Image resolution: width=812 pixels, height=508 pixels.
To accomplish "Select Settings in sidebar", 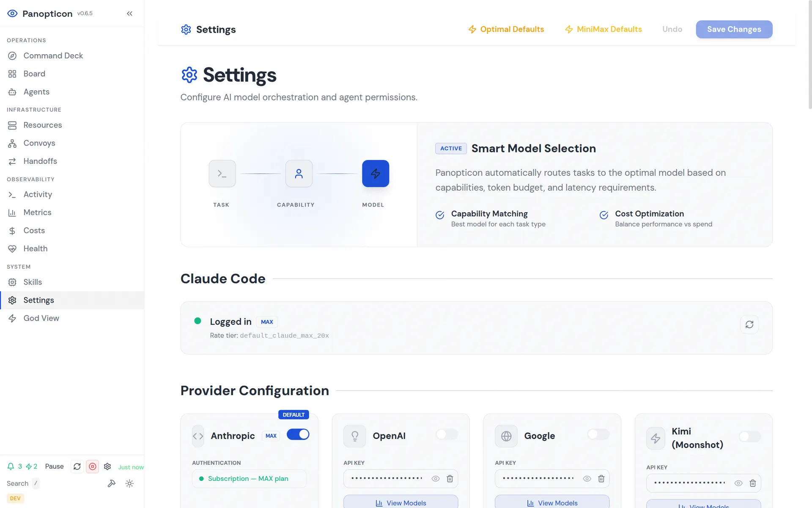I will click(x=72, y=300).
